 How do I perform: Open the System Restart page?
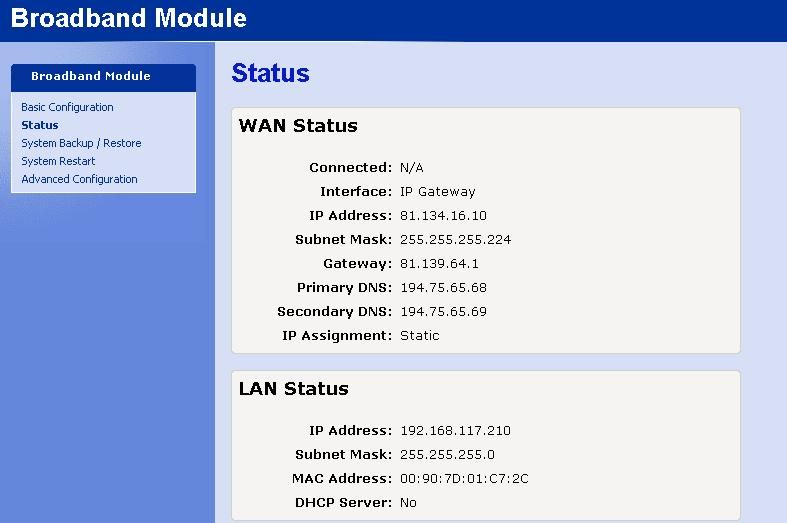tap(58, 161)
